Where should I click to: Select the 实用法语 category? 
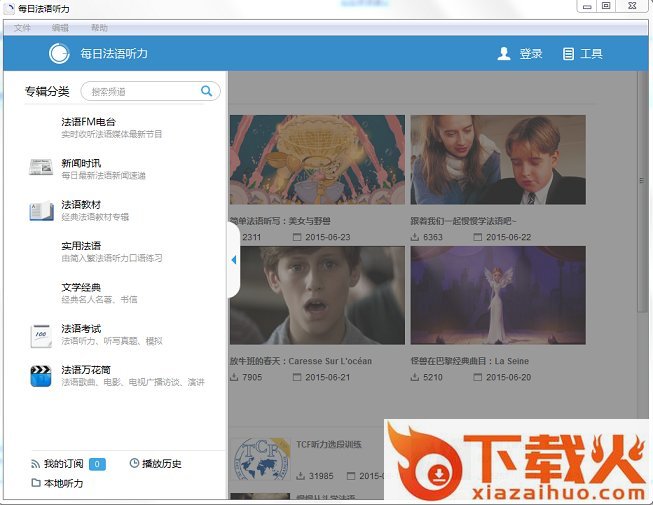point(81,246)
